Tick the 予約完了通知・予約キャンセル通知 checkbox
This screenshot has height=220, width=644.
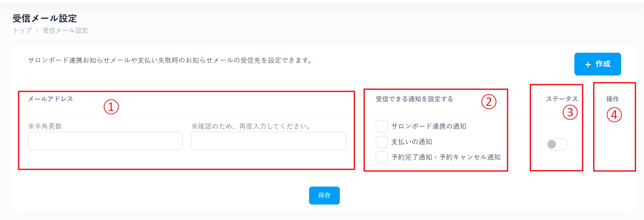(x=381, y=158)
